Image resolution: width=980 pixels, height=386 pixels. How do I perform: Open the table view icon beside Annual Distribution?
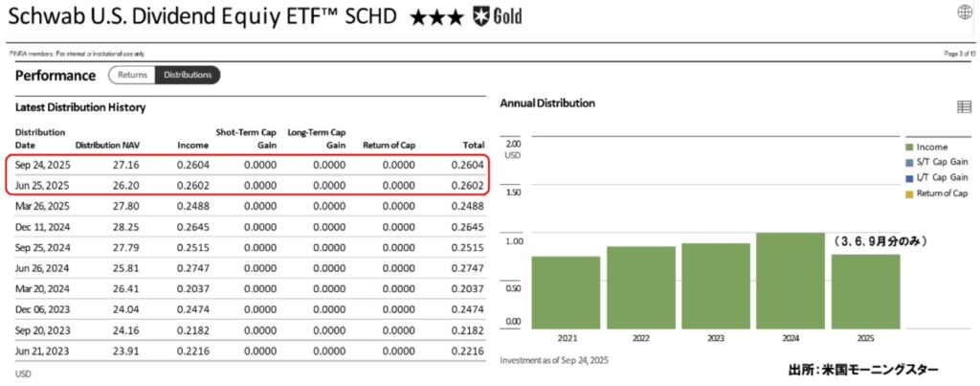964,106
